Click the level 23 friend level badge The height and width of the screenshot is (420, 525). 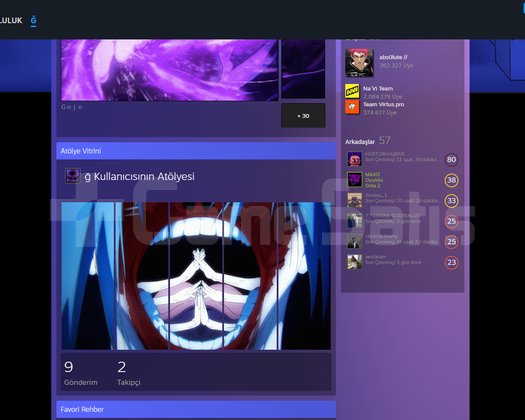click(451, 262)
